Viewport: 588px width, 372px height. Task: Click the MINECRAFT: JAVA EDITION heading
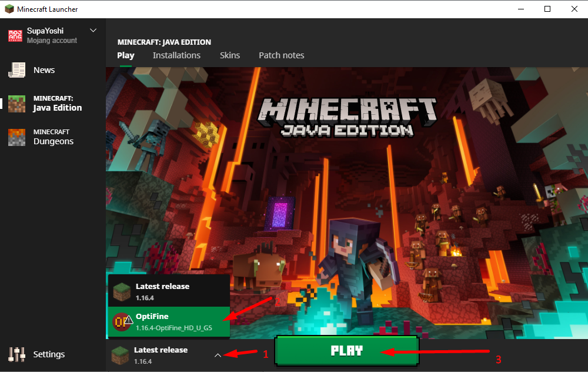[164, 42]
